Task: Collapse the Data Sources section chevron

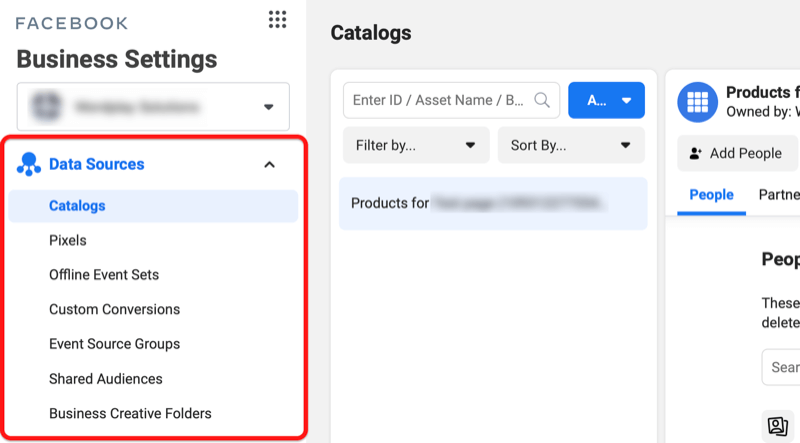Action: tap(269, 164)
